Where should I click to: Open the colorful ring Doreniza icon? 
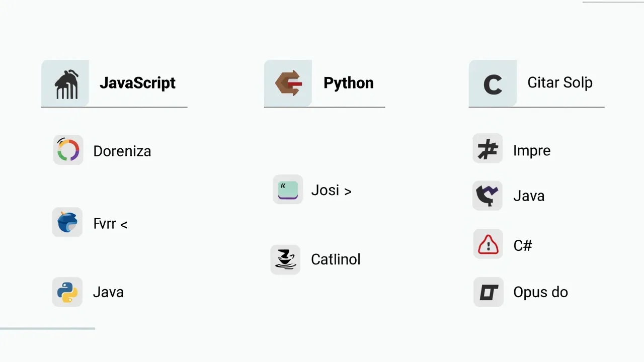pyautogui.click(x=68, y=150)
